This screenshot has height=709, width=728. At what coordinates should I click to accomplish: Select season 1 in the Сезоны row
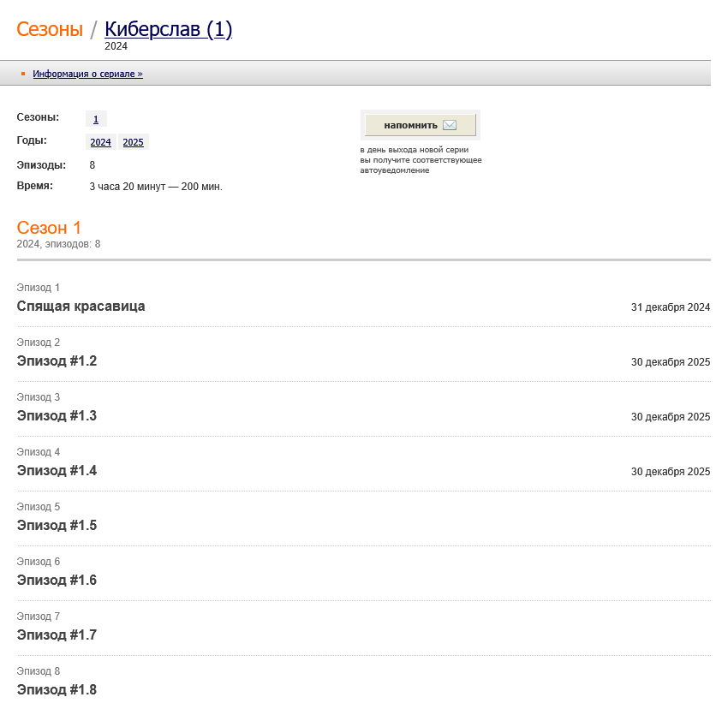click(x=96, y=120)
